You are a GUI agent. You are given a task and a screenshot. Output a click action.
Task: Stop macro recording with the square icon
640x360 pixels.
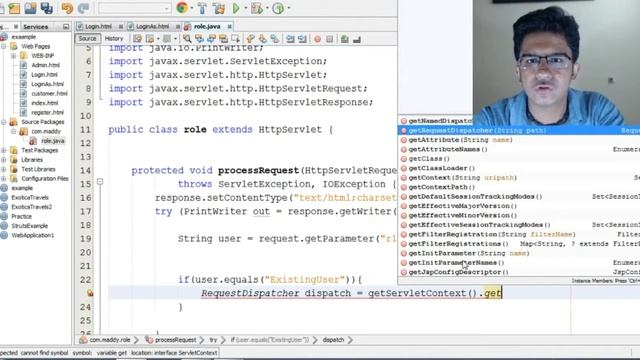329,39
